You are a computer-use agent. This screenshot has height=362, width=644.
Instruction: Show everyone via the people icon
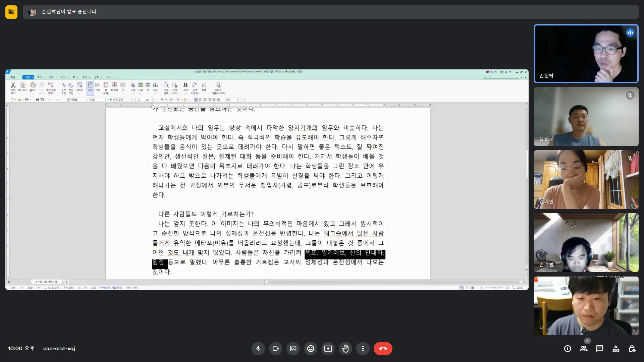pyautogui.click(x=584, y=349)
